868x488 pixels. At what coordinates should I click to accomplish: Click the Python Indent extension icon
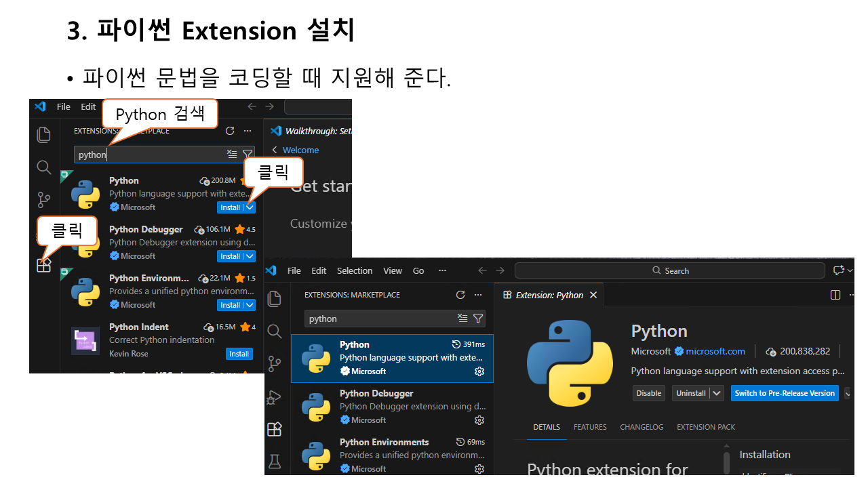(85, 340)
